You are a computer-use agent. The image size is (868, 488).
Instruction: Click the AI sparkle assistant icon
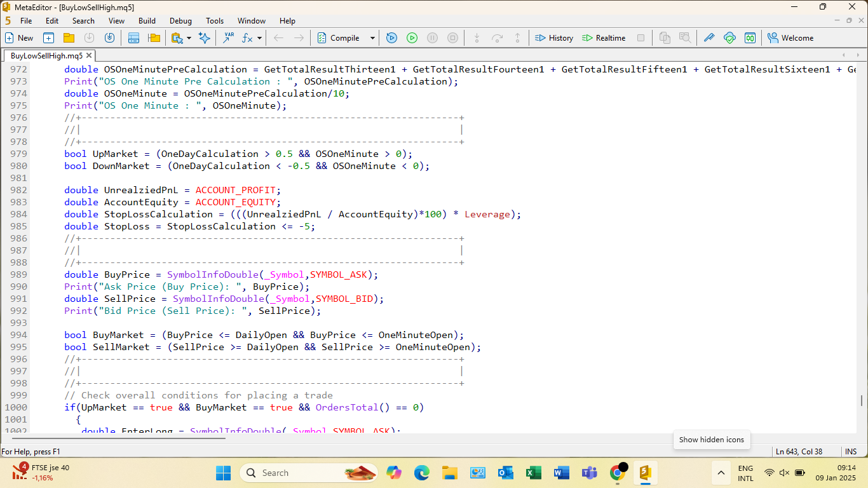coord(205,38)
